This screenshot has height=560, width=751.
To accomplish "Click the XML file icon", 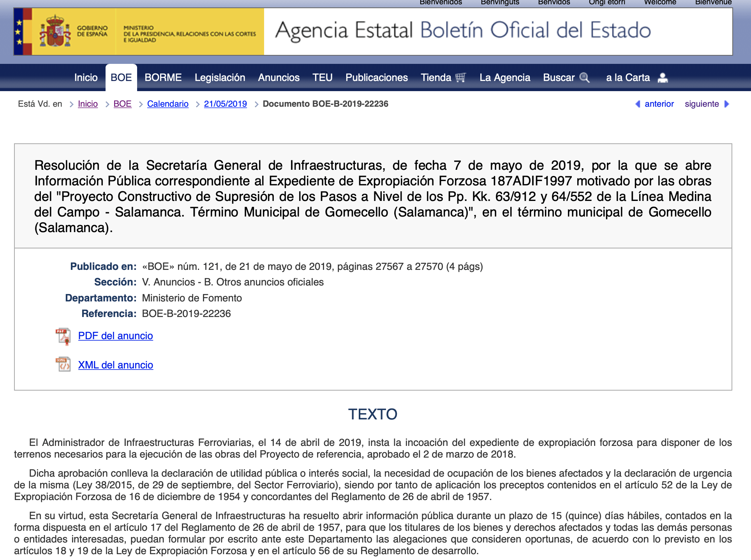I will pos(63,365).
